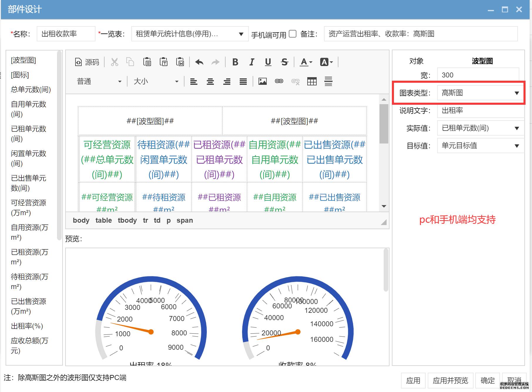Click tr in element path bar
This screenshot has height=392, width=532.
pos(145,220)
